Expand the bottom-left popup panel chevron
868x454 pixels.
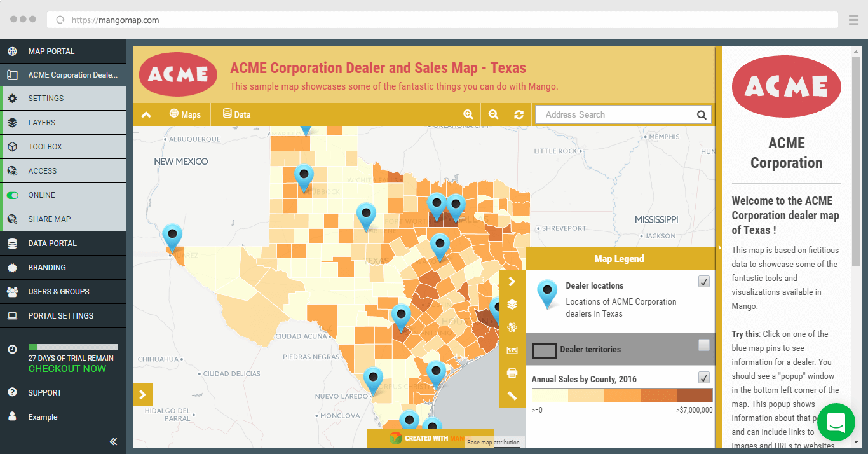pos(143,395)
